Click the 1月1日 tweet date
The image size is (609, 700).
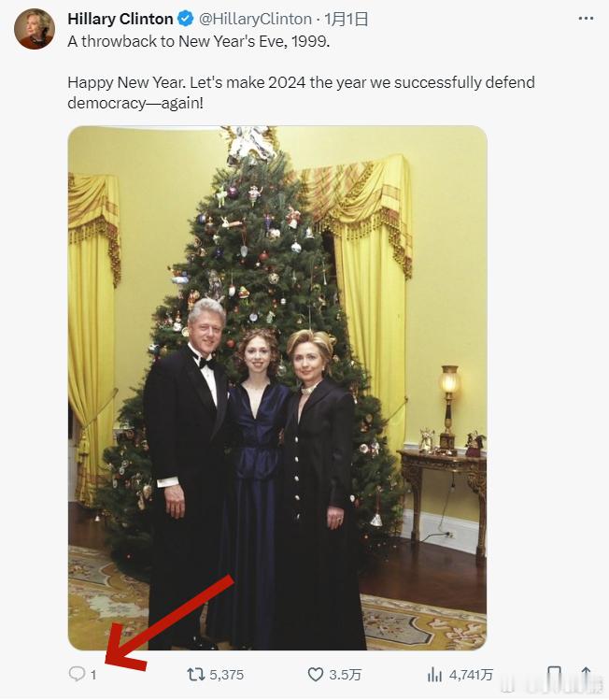pos(346,19)
